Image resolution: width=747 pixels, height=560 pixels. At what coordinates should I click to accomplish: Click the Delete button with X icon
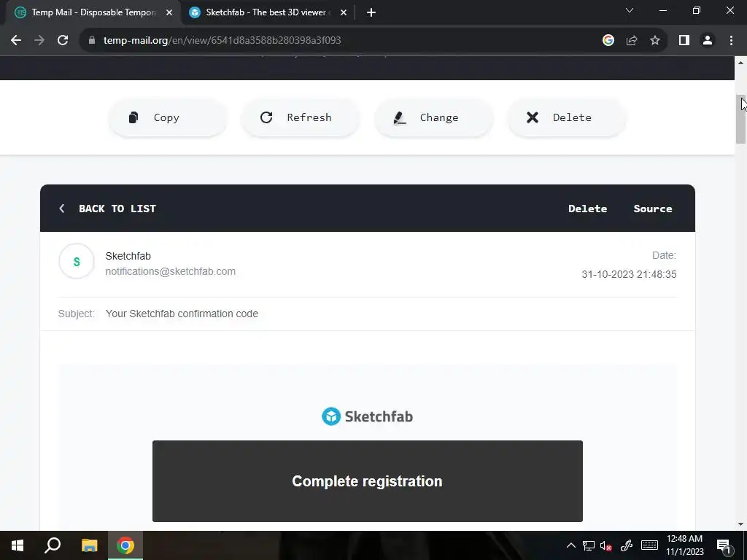[566, 117]
